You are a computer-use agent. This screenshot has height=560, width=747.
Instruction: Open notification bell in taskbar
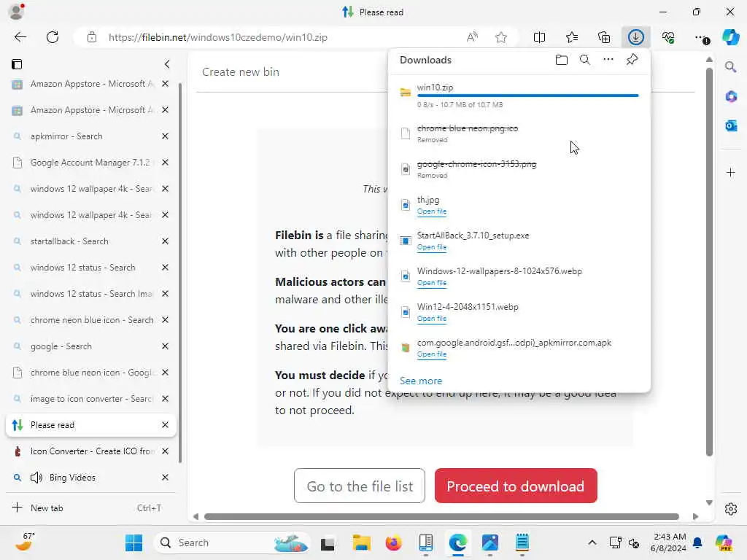click(x=697, y=542)
